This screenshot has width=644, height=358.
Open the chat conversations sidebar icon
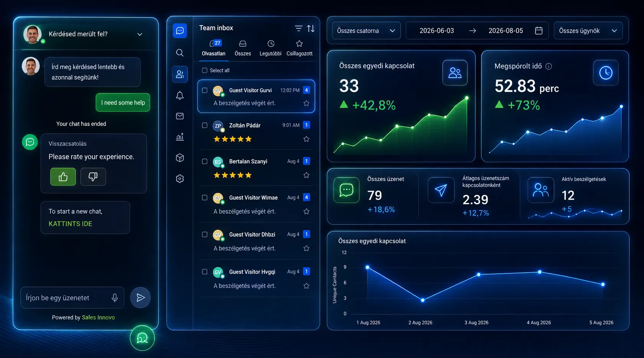point(180,31)
